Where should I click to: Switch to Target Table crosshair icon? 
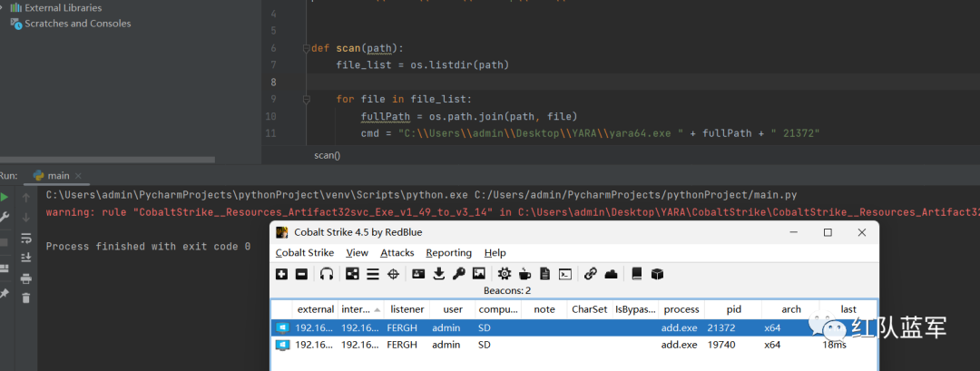393,274
